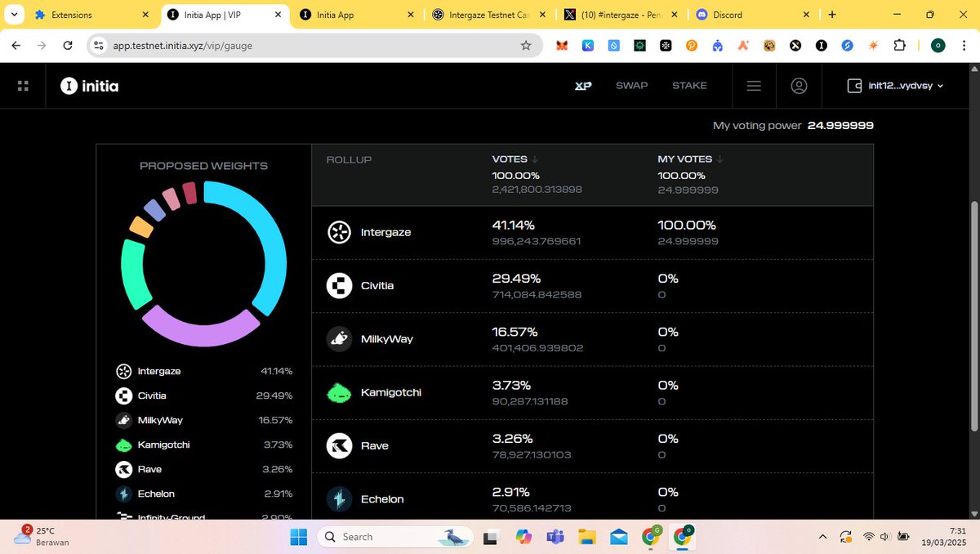The height and width of the screenshot is (554, 980).
Task: Open the MetaMask fox extension
Action: pos(561,46)
